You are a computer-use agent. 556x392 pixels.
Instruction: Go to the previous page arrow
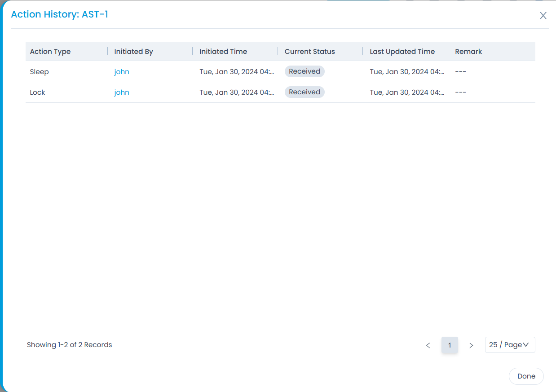pos(428,345)
